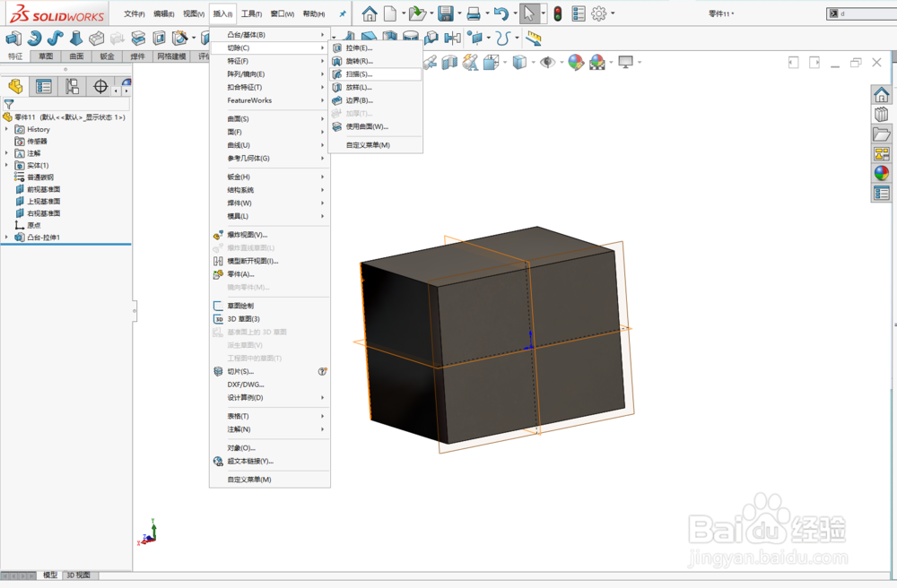897x588 pixels.
Task: Click Appearances color ball in right task pane
Action: [882, 173]
